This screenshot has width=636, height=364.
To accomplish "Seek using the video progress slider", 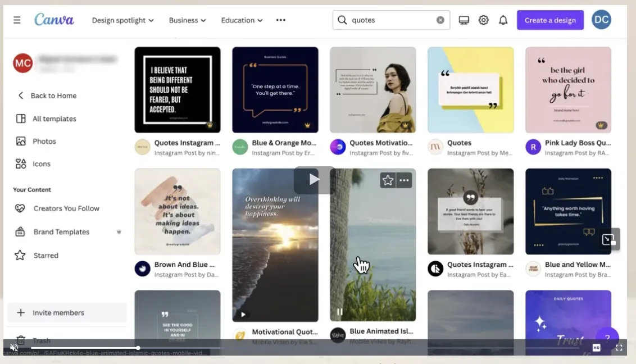I will pos(138,348).
